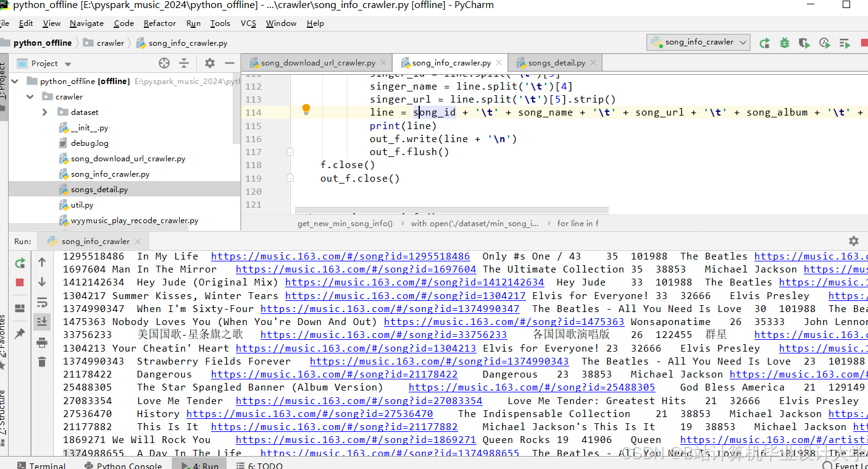Open the VCS menu
Image resolution: width=868 pixels, height=469 pixels.
coord(248,23)
